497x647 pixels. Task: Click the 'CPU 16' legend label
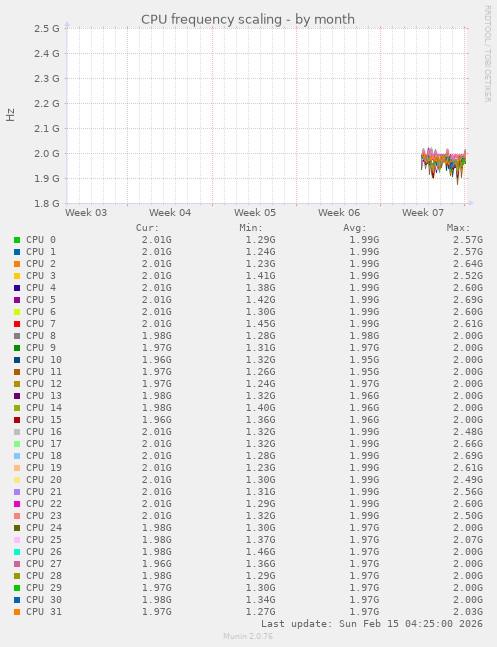44,432
